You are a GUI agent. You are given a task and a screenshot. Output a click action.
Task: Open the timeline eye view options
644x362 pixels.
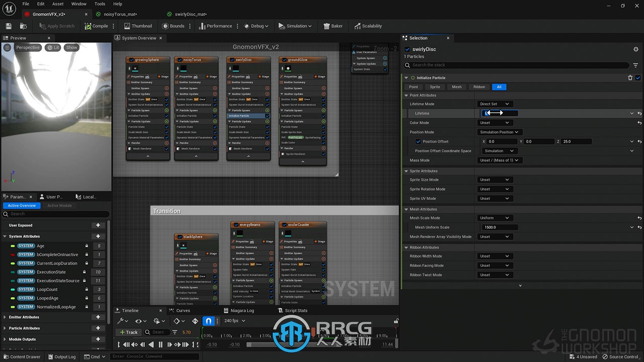click(x=140, y=321)
